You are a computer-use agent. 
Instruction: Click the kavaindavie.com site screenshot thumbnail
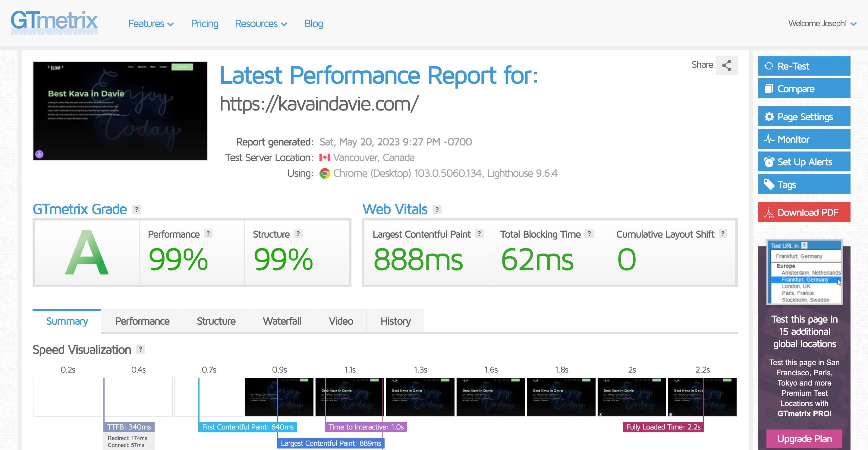(x=120, y=111)
